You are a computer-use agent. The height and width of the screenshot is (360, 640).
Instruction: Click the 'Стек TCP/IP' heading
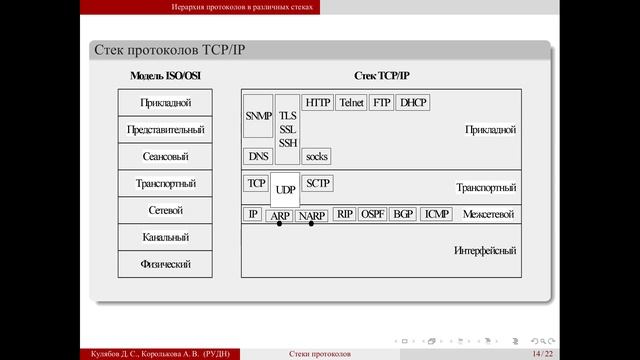(x=382, y=76)
